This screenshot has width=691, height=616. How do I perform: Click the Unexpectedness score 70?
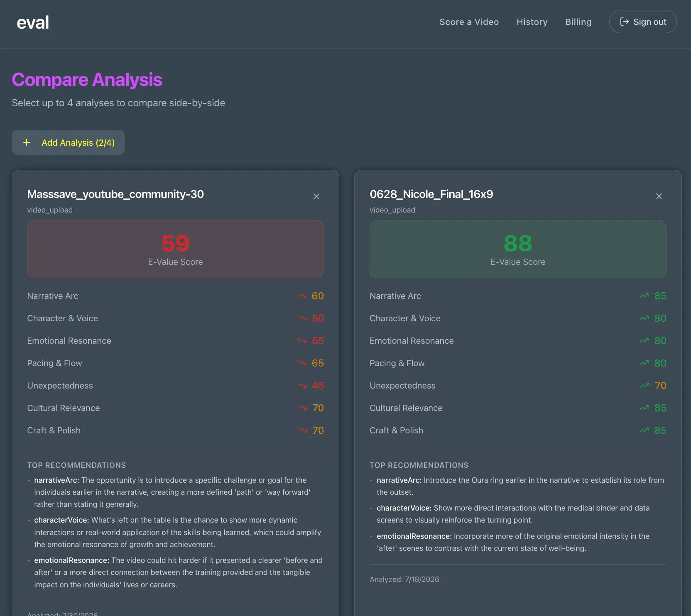point(660,386)
